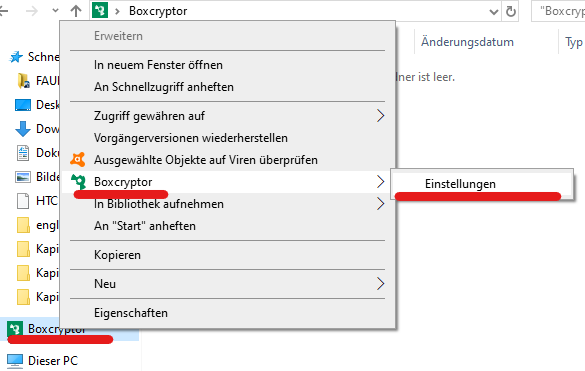Click the Downloads arrow icon in sidebar

click(x=23, y=129)
